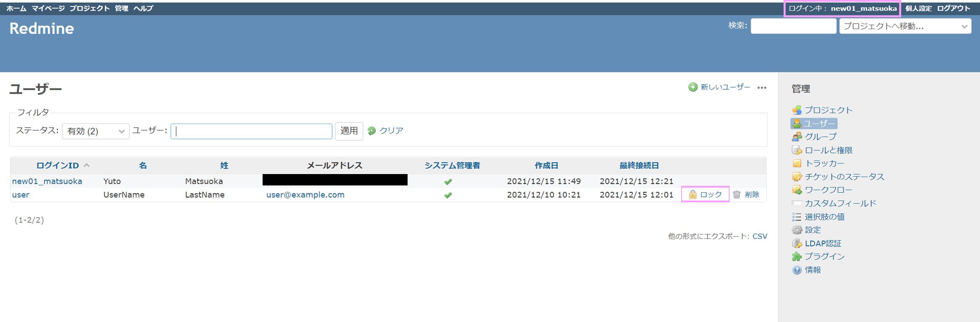This screenshot has width=980, height=322.
Task: Open the three-dots more actions menu
Action: [762, 88]
